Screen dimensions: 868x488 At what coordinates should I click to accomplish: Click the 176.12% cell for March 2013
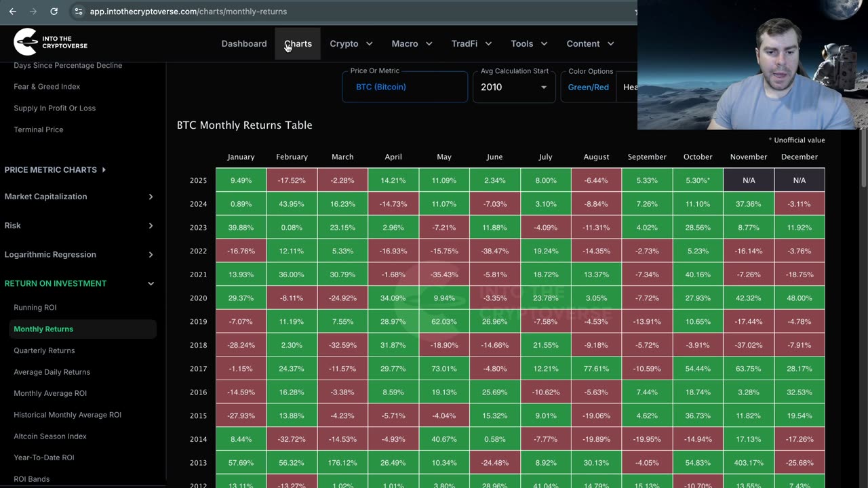pos(342,463)
